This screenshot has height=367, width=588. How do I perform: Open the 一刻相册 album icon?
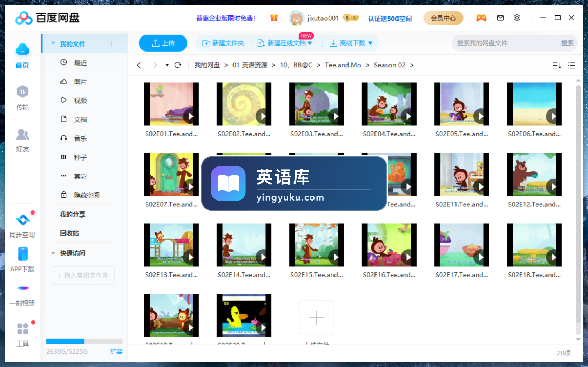pyautogui.click(x=23, y=288)
